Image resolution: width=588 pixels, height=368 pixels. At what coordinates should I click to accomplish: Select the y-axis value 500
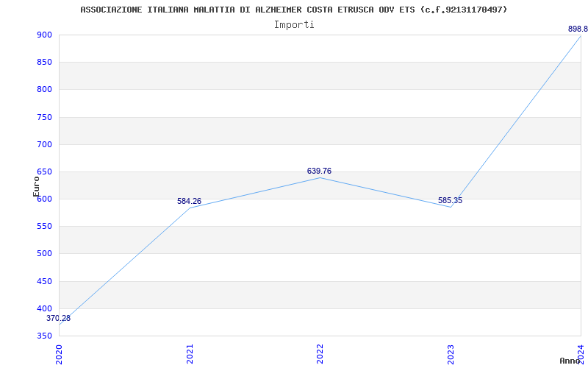[44, 254]
